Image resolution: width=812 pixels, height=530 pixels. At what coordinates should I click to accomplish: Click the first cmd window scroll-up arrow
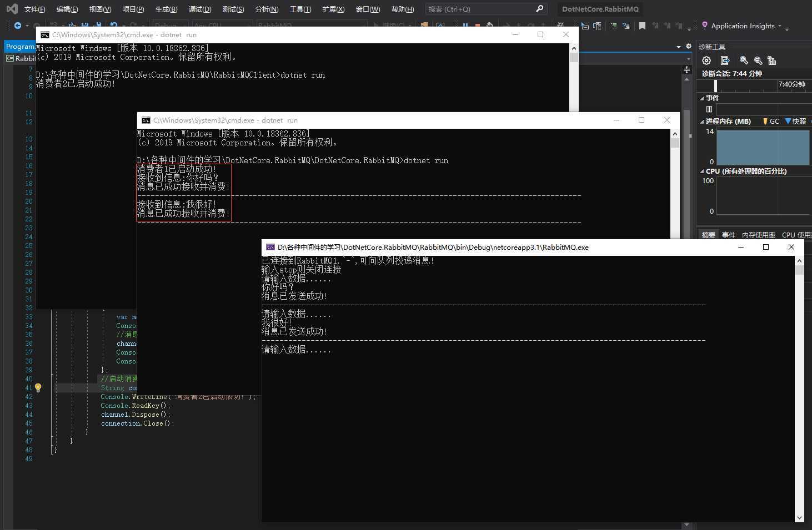574,48
